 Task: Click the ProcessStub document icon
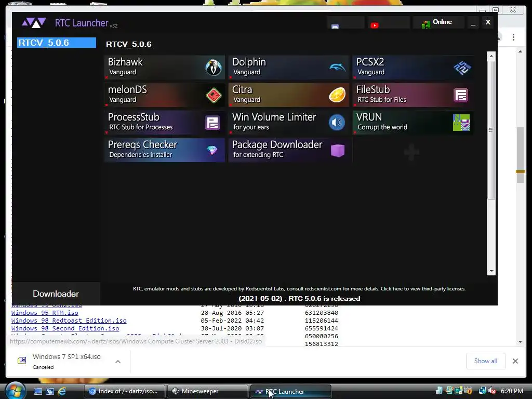[212, 123]
